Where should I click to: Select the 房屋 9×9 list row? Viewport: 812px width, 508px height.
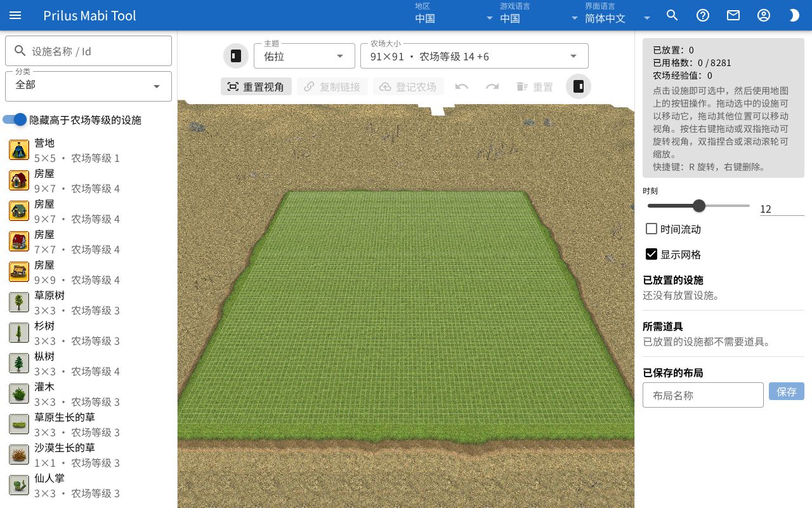(x=88, y=272)
